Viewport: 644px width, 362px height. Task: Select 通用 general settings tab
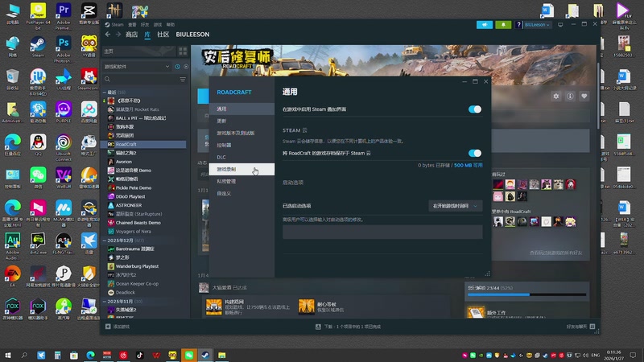tap(242, 109)
